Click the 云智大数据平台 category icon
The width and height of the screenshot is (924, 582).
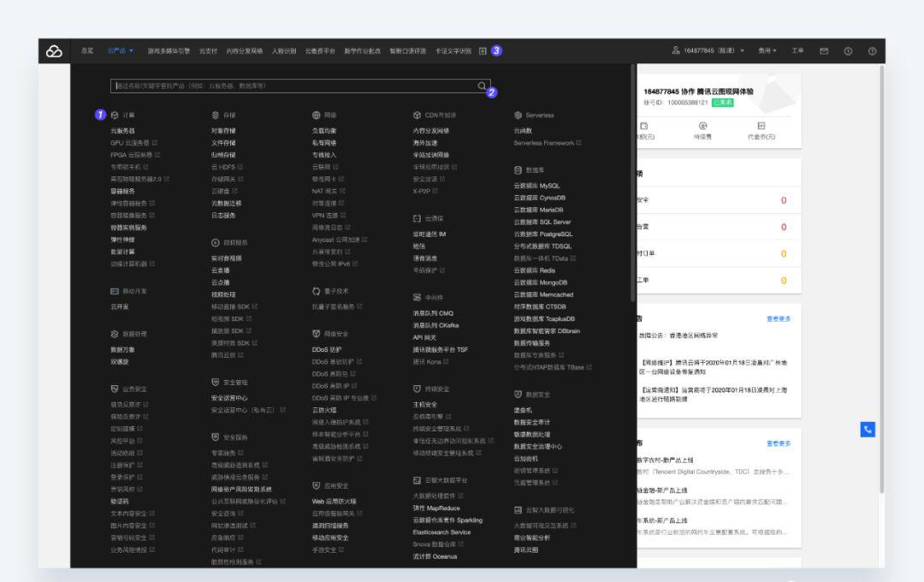click(418, 480)
